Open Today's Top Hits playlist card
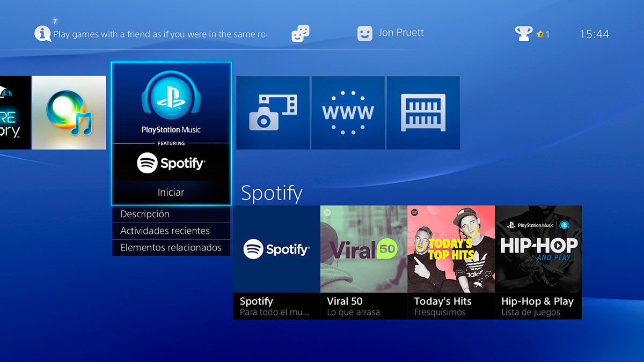Viewport: 644px width, 362px height. (451, 262)
